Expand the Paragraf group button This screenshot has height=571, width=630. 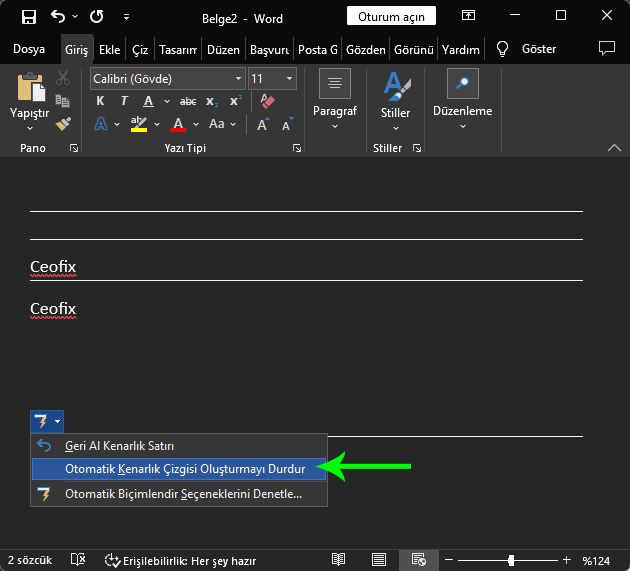tap(335, 100)
